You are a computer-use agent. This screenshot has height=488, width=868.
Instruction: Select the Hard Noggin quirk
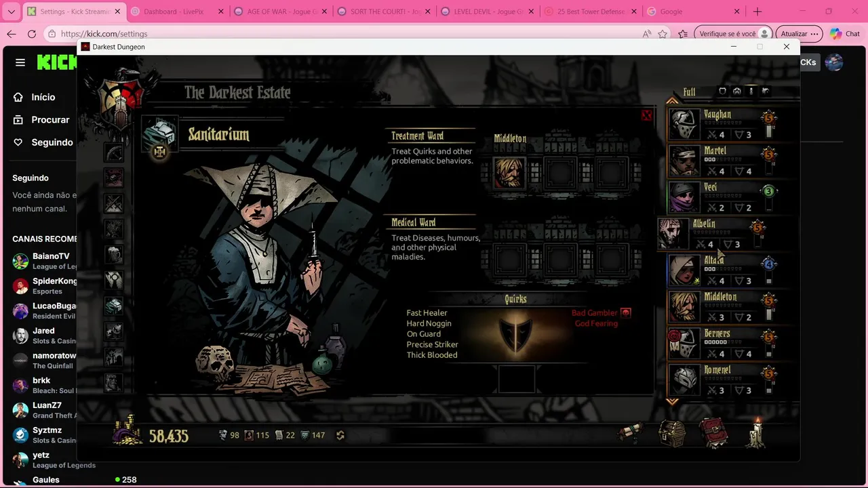[429, 323]
